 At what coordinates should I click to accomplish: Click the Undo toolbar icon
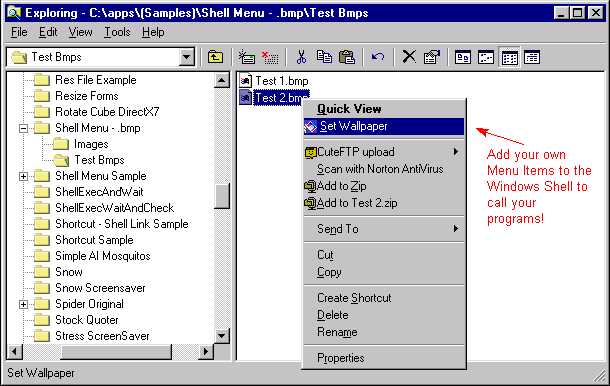pyautogui.click(x=377, y=57)
